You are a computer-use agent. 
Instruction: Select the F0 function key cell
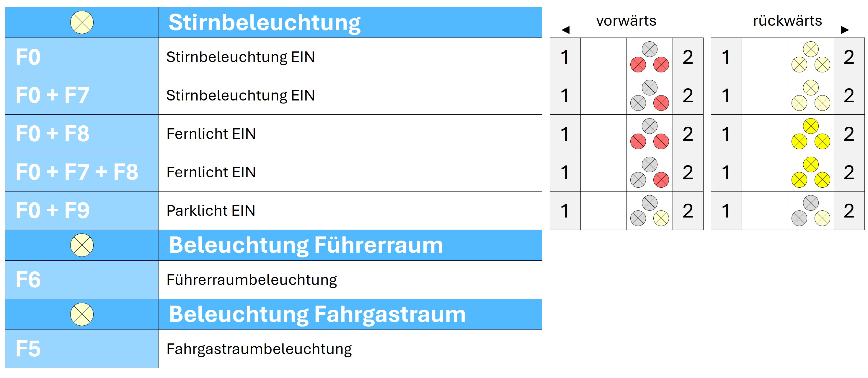coord(82,57)
